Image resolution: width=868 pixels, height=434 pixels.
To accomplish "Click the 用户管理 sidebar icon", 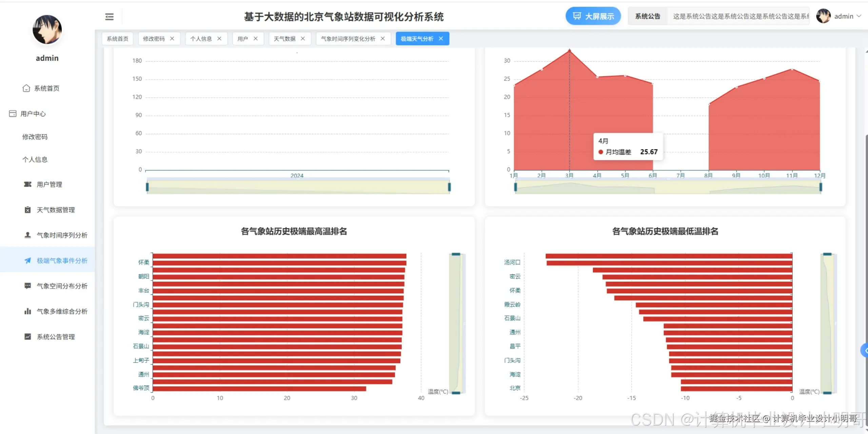I will pos(27,184).
